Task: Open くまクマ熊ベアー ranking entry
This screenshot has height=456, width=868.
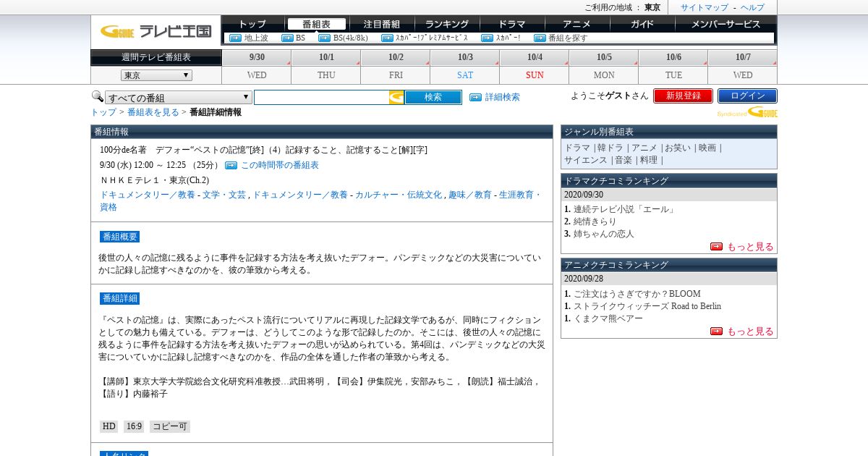Action: [608, 318]
